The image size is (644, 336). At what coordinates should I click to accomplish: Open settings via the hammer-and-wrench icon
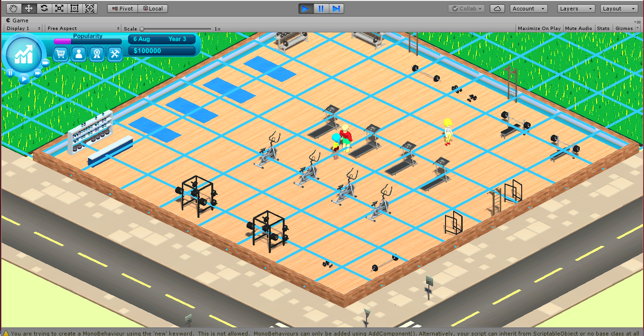(x=114, y=54)
